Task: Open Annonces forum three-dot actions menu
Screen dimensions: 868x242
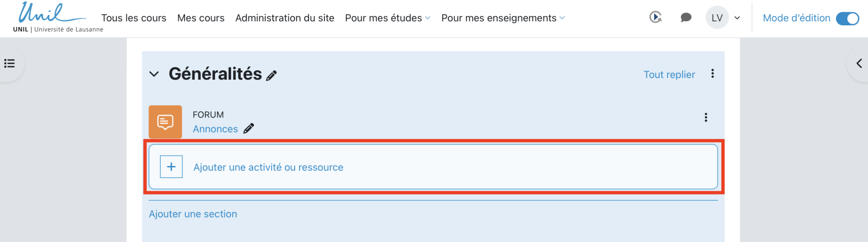Action: point(706,117)
